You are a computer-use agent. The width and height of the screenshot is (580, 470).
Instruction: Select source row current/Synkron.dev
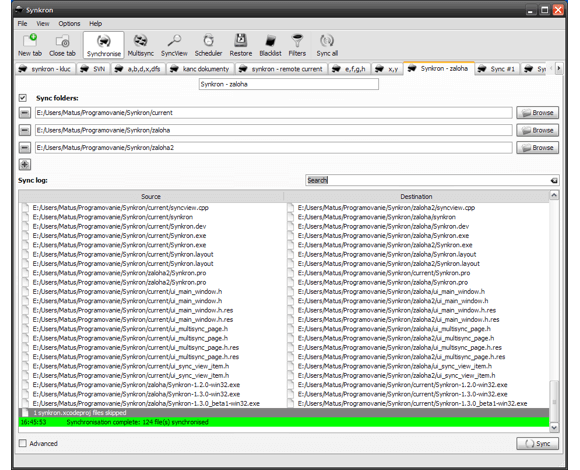119,226
